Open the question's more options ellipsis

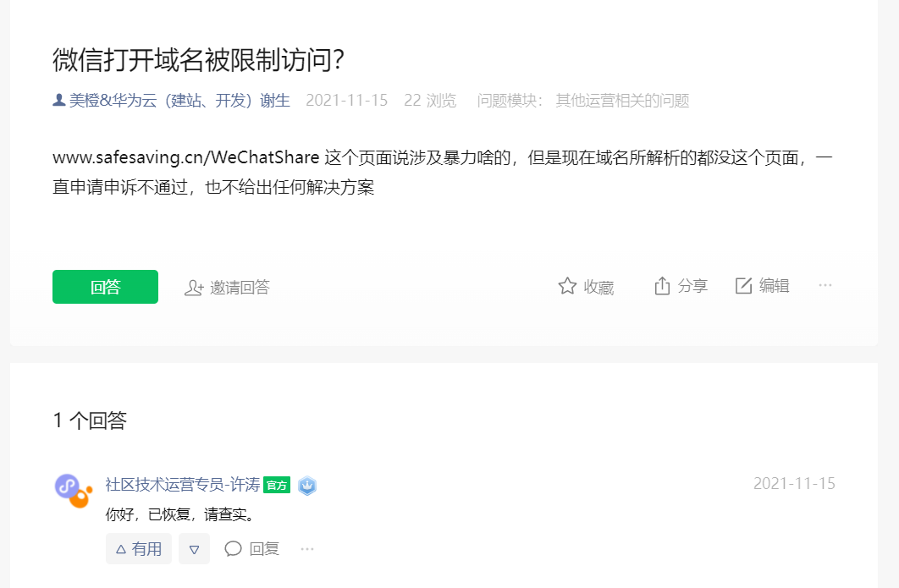[x=825, y=285]
